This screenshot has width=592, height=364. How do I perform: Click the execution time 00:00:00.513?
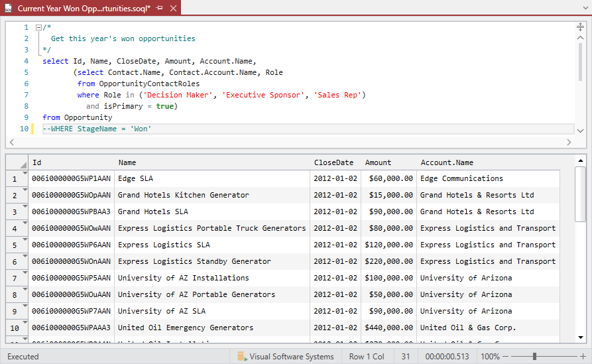click(447, 357)
